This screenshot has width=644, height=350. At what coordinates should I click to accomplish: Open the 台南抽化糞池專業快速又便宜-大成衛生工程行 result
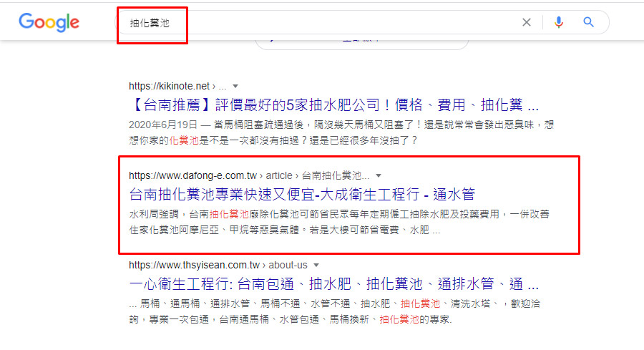point(301,195)
